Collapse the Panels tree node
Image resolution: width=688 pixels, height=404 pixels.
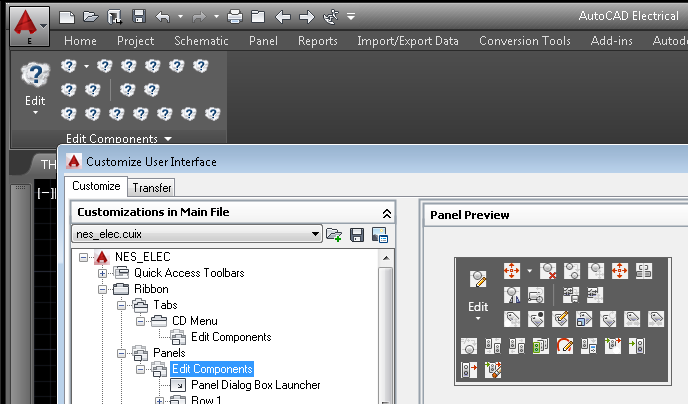[122, 354]
